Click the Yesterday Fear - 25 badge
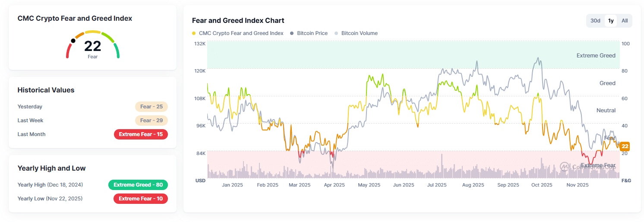644x222 pixels. 151,107
